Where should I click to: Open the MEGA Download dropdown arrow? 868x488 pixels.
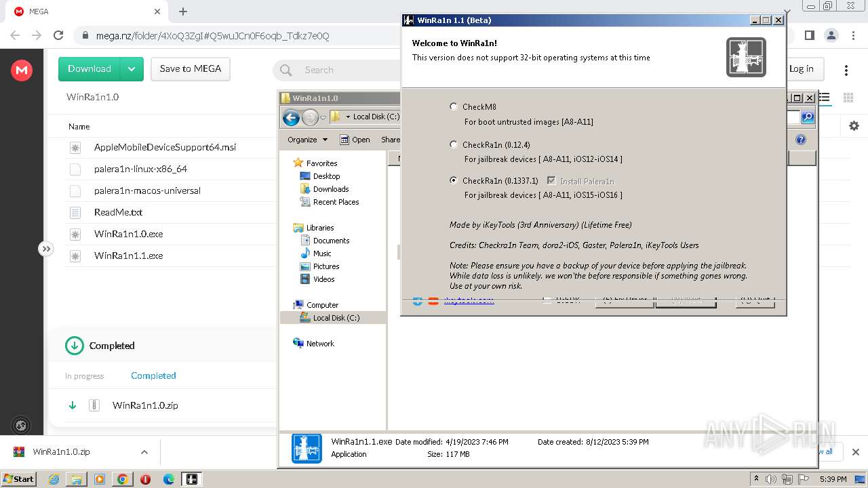132,68
